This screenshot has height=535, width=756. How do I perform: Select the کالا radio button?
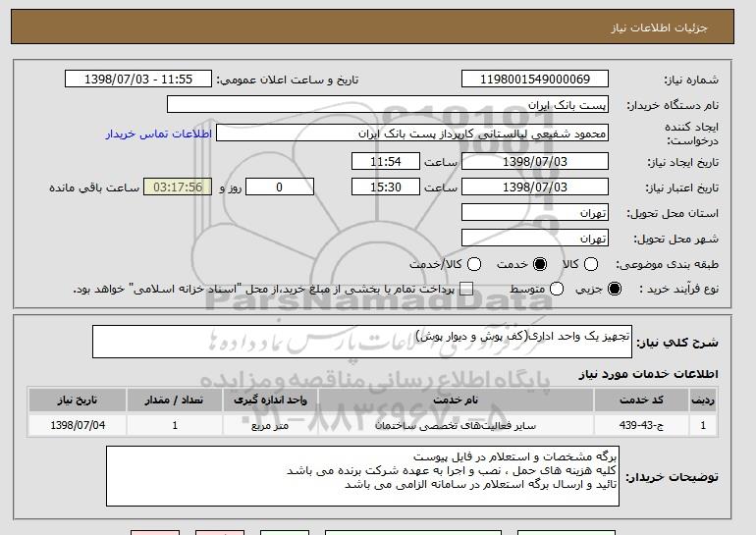click(x=591, y=264)
